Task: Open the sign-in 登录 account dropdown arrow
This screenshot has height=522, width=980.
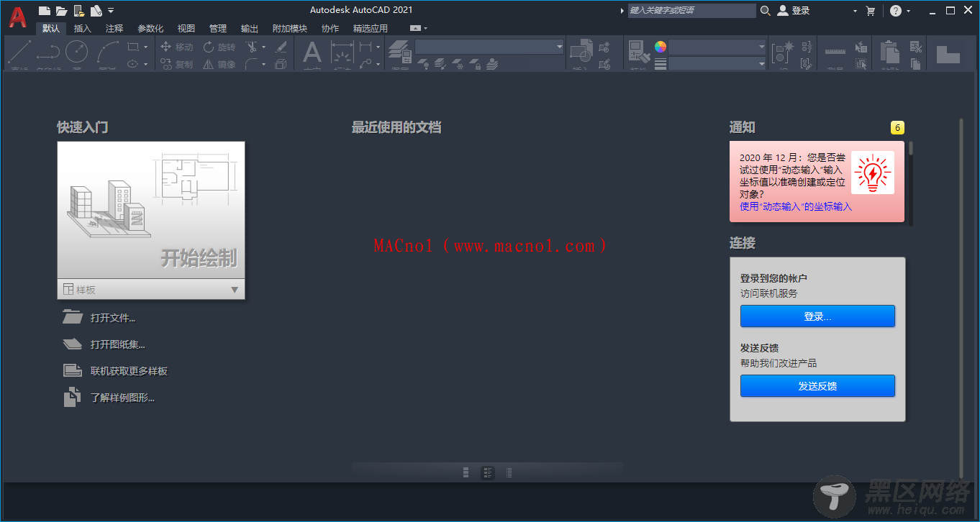Action: (x=855, y=11)
